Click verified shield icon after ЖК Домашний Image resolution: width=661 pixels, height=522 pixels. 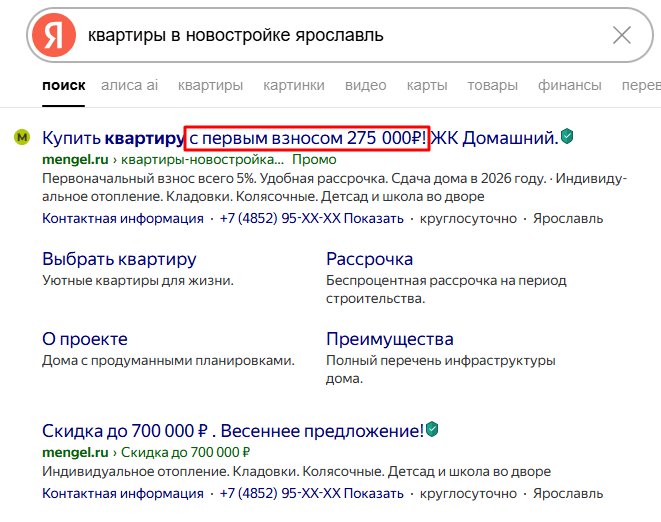(567, 136)
